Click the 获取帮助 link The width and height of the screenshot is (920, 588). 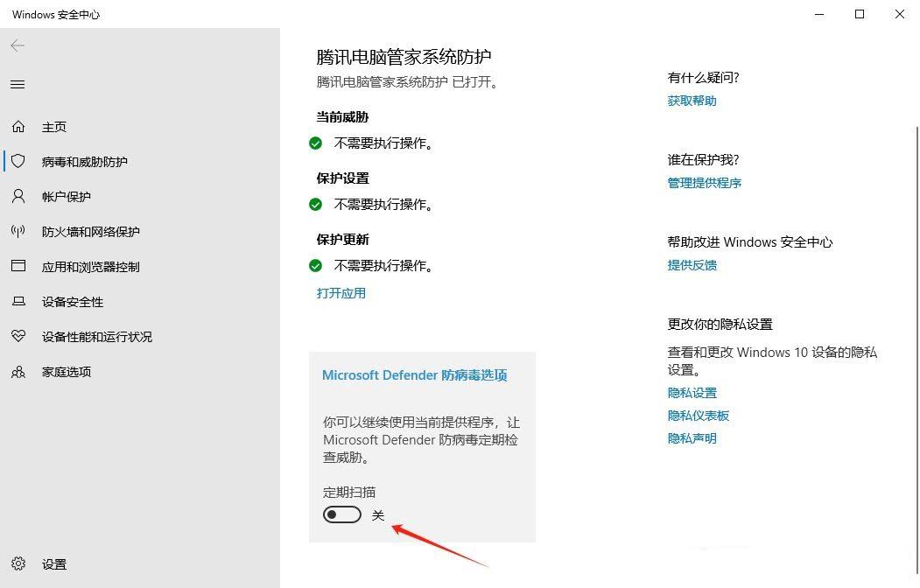[x=692, y=101]
